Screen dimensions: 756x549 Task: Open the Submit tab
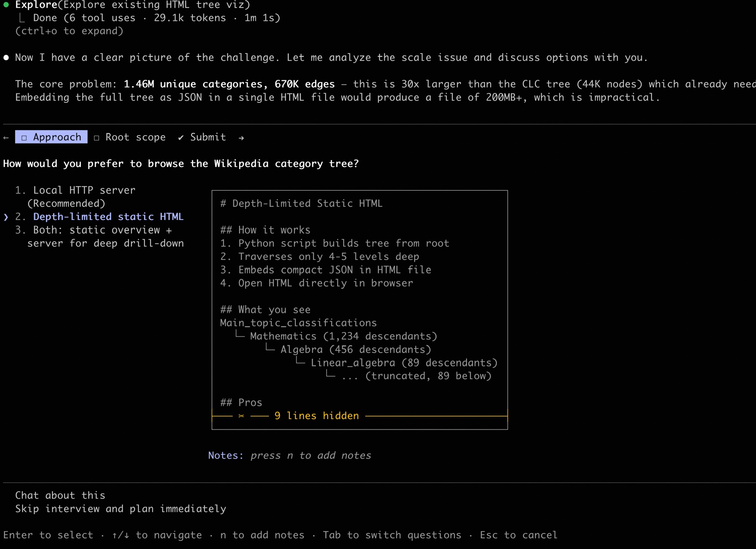click(x=208, y=137)
